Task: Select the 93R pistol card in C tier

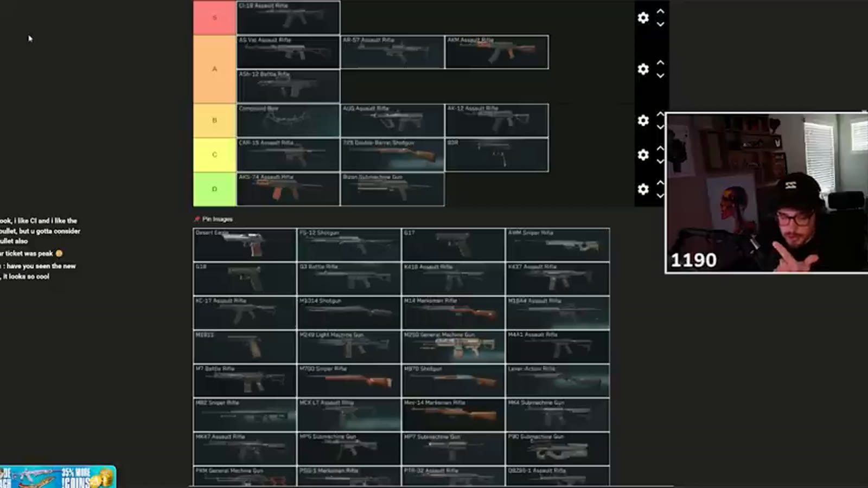Action: point(496,155)
